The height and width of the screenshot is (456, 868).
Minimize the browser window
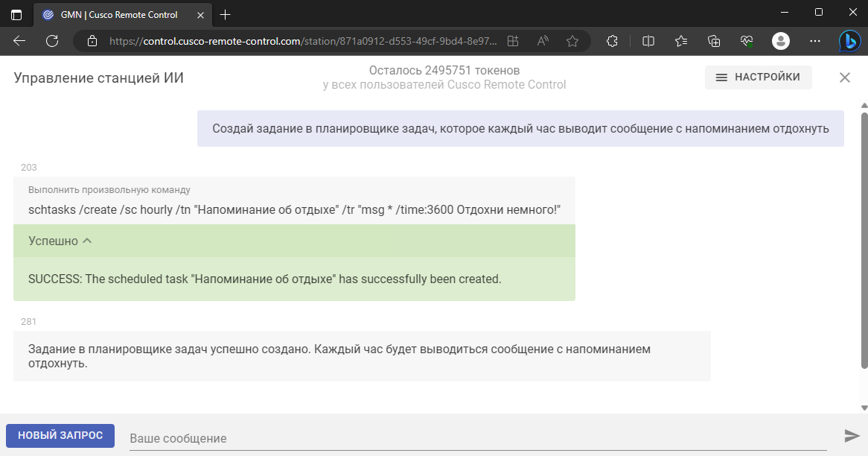click(785, 12)
